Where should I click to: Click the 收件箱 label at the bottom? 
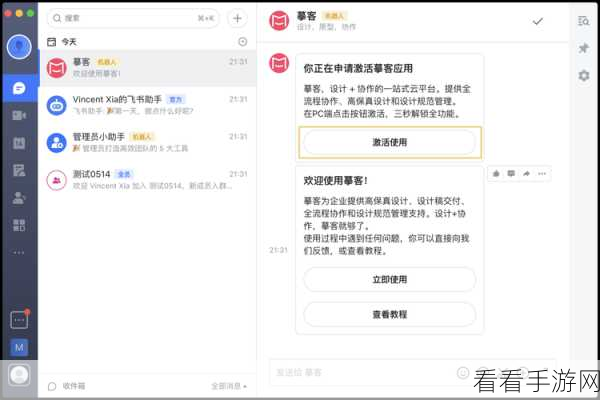click(x=74, y=386)
